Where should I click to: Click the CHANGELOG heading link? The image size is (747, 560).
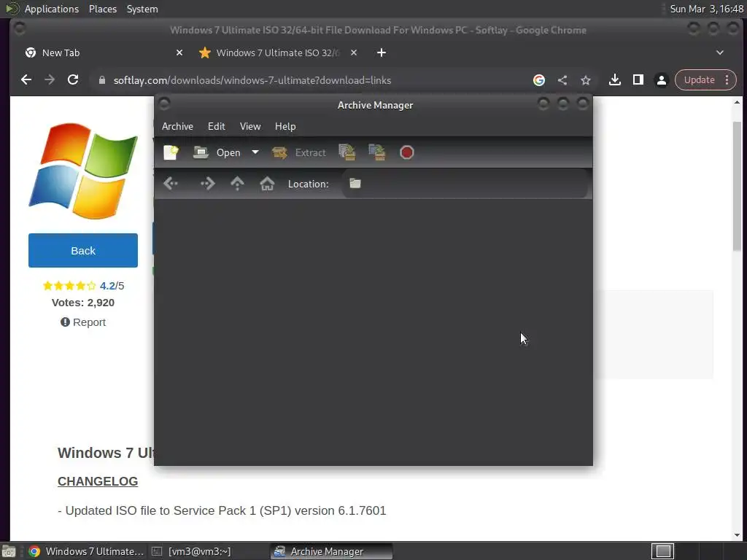(x=98, y=481)
